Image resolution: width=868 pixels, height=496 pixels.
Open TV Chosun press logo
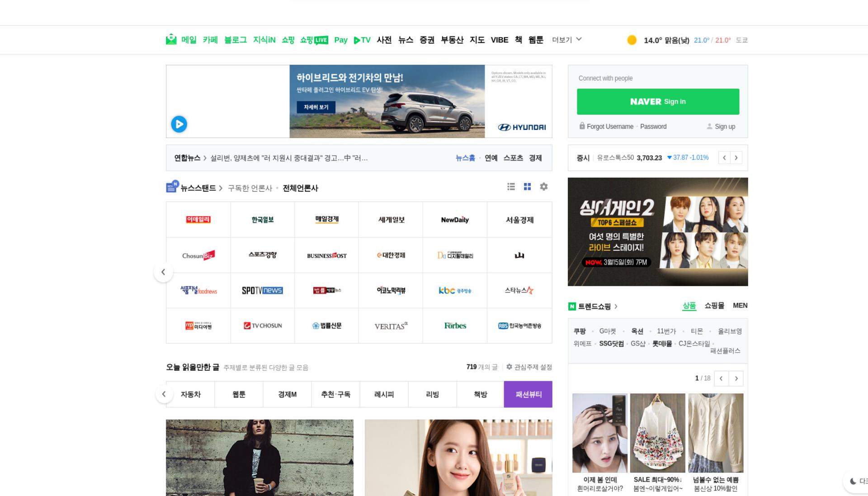262,326
